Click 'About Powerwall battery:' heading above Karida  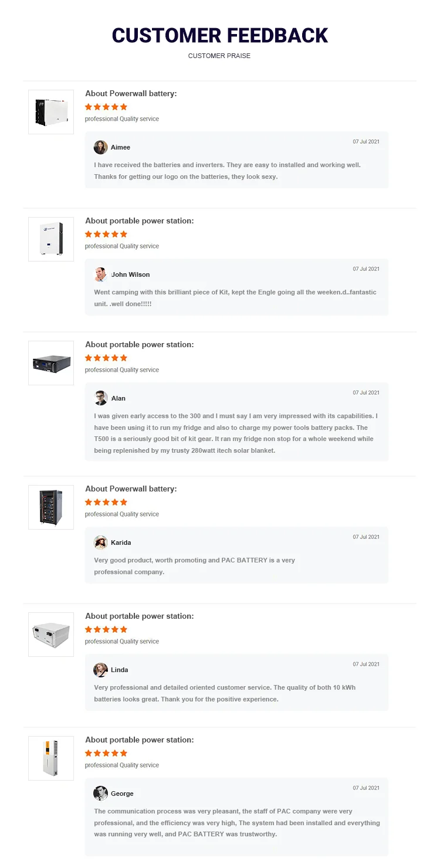pos(131,489)
